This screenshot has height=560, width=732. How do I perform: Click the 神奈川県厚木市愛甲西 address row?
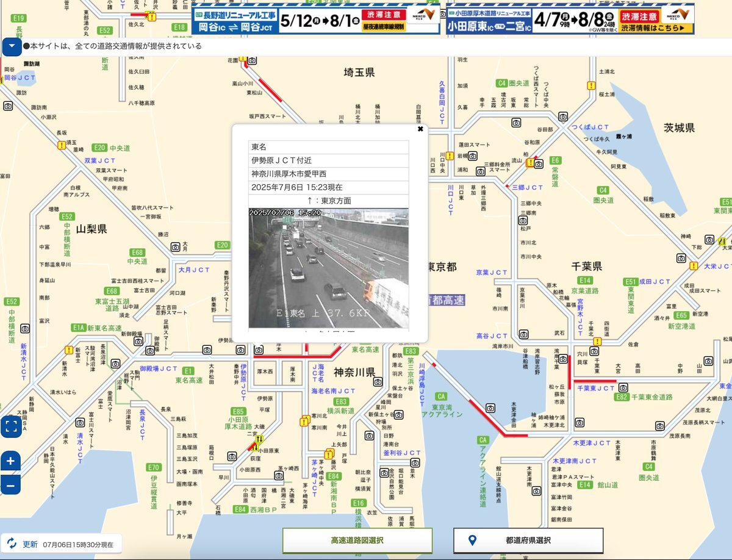329,174
